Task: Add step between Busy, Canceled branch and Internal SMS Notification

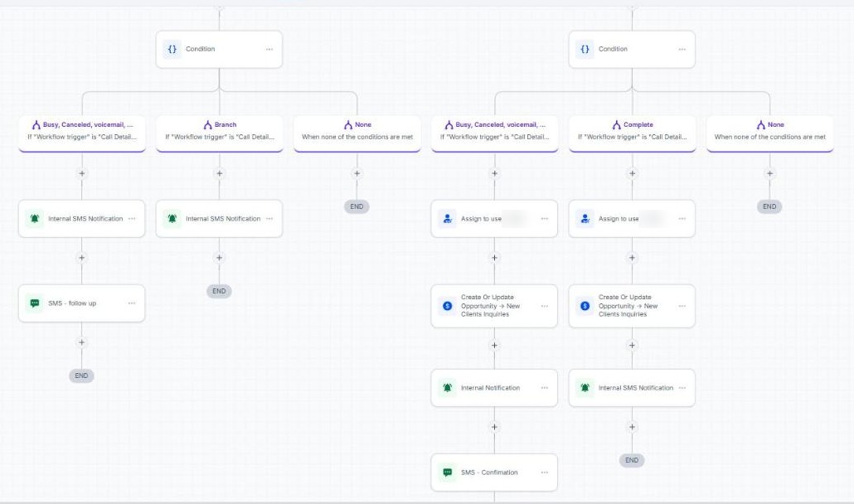Action: 82,173
